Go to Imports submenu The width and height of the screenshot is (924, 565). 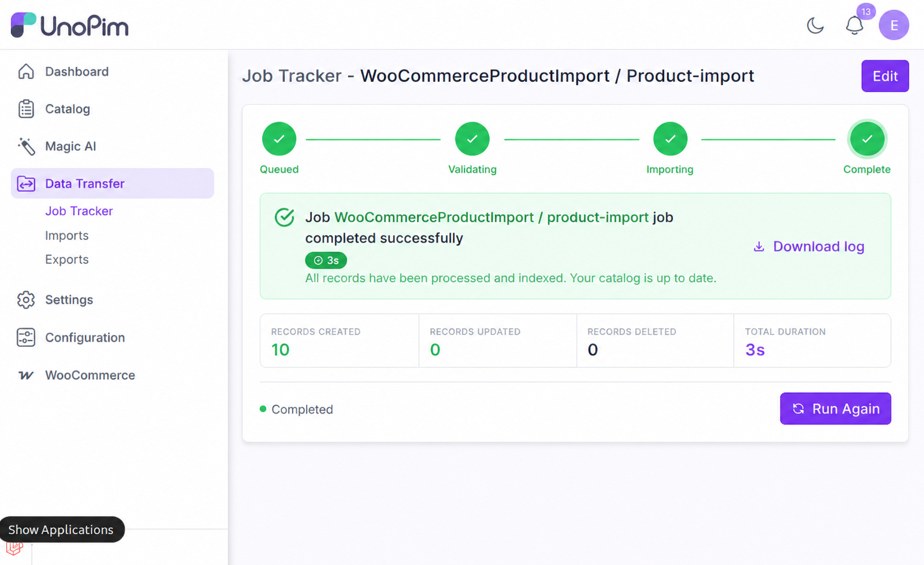(67, 236)
